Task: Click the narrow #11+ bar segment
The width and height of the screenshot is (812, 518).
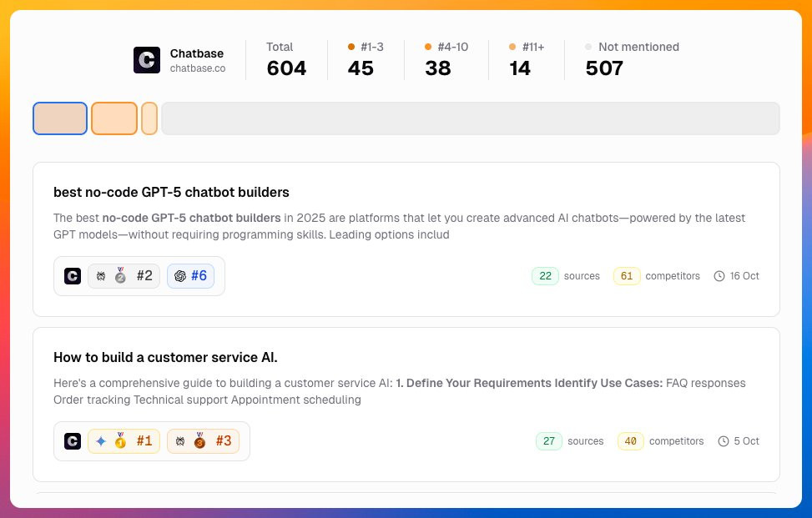Action: click(149, 118)
